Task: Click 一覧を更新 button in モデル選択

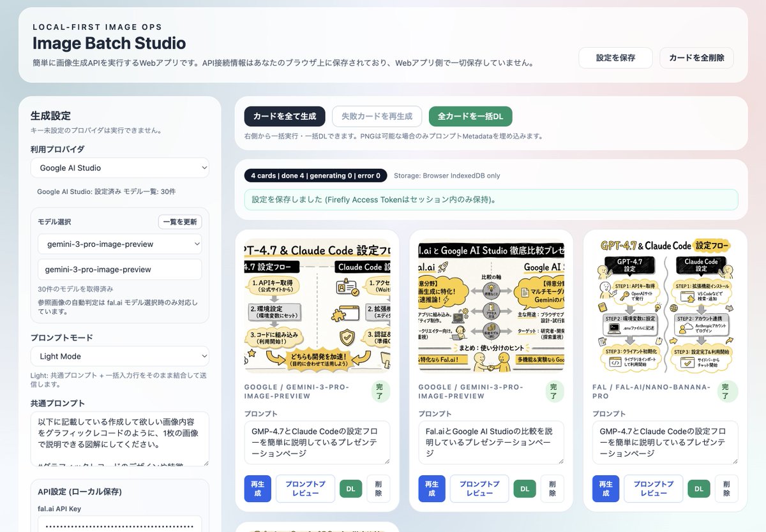Action: click(x=180, y=222)
